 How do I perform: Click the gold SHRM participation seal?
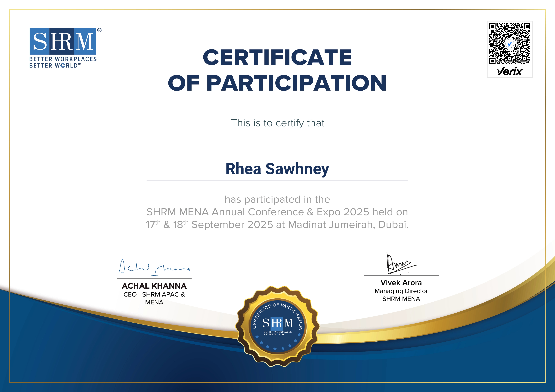pos(277,326)
